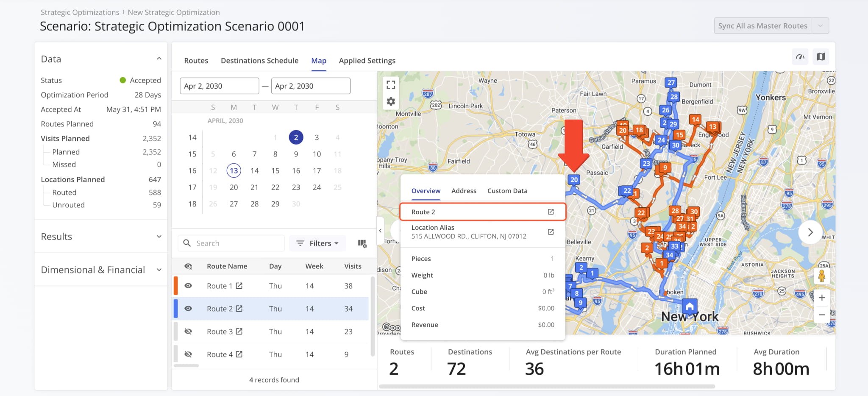Open map settings gear icon
The height and width of the screenshot is (396, 868).
[391, 102]
